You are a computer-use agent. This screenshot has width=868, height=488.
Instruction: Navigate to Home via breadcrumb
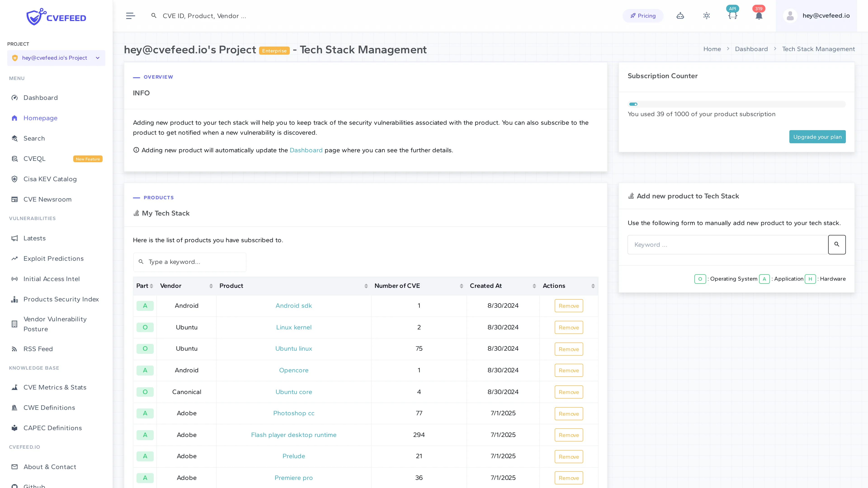[x=712, y=49]
